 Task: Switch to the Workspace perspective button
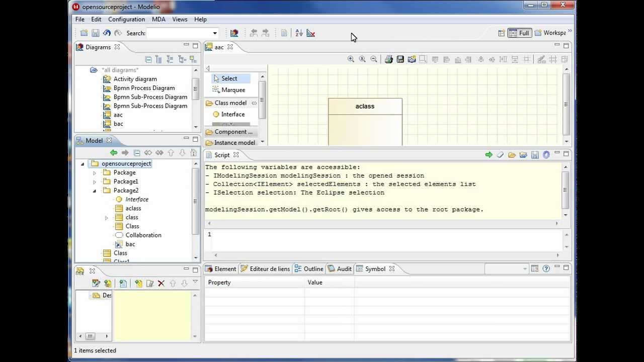click(x=550, y=33)
